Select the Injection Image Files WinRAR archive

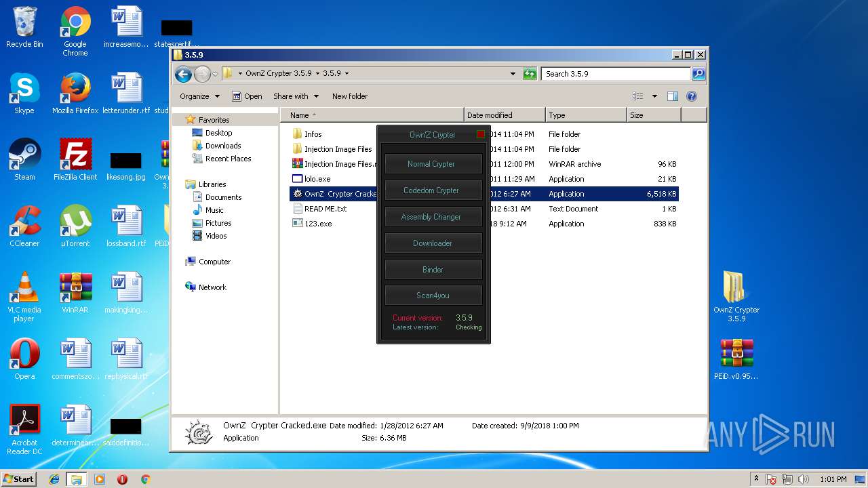coord(334,164)
